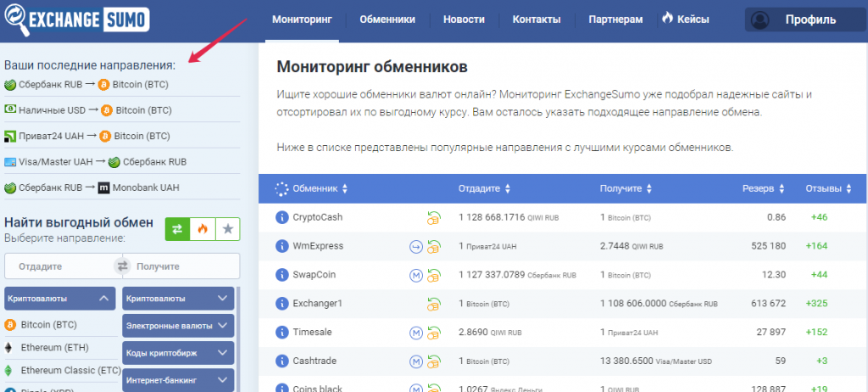Select Ethereum Classic (ETC) in the list
Viewport: 868px width, 392px height.
click(x=62, y=370)
